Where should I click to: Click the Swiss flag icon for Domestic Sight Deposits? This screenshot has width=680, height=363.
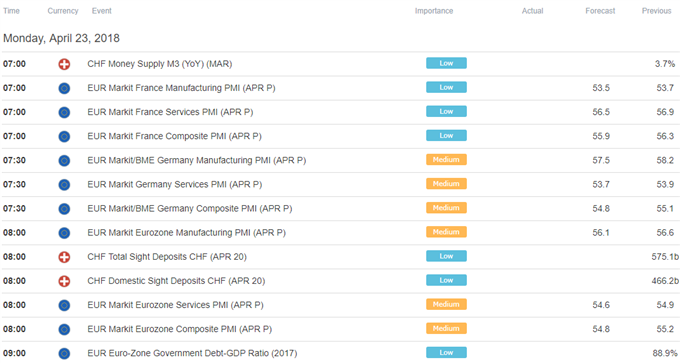(64, 281)
